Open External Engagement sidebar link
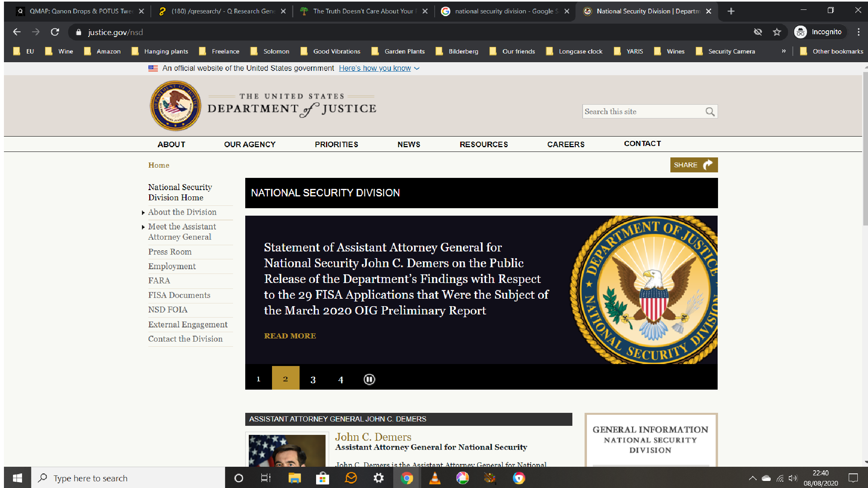This screenshot has width=868, height=488. (x=188, y=325)
